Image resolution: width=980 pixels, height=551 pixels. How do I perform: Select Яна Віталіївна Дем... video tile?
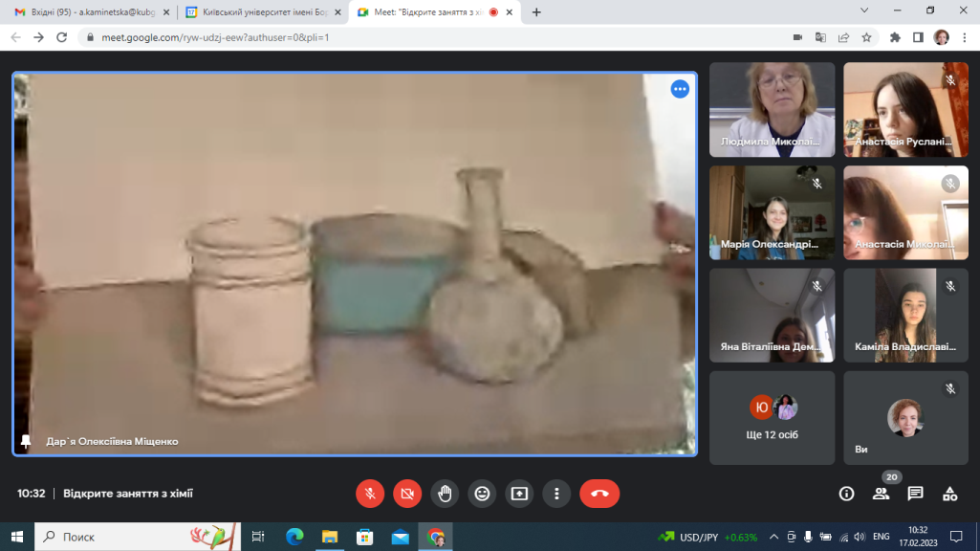click(x=772, y=316)
